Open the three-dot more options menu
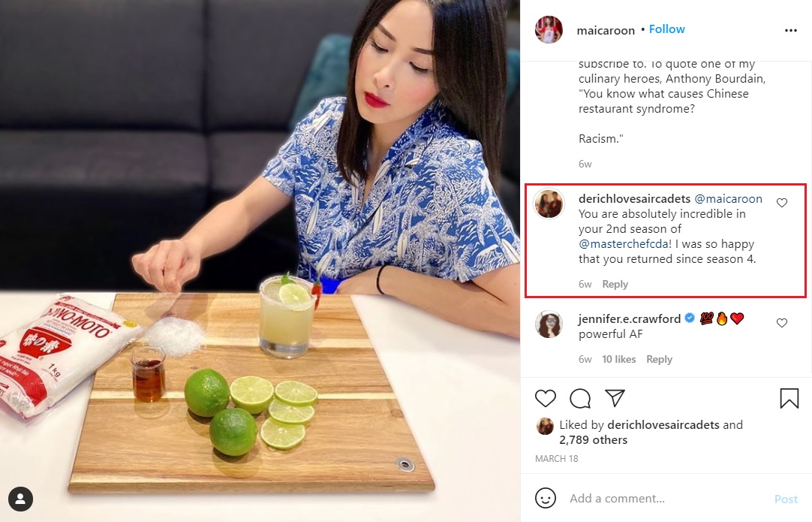The height and width of the screenshot is (522, 812). (x=791, y=31)
